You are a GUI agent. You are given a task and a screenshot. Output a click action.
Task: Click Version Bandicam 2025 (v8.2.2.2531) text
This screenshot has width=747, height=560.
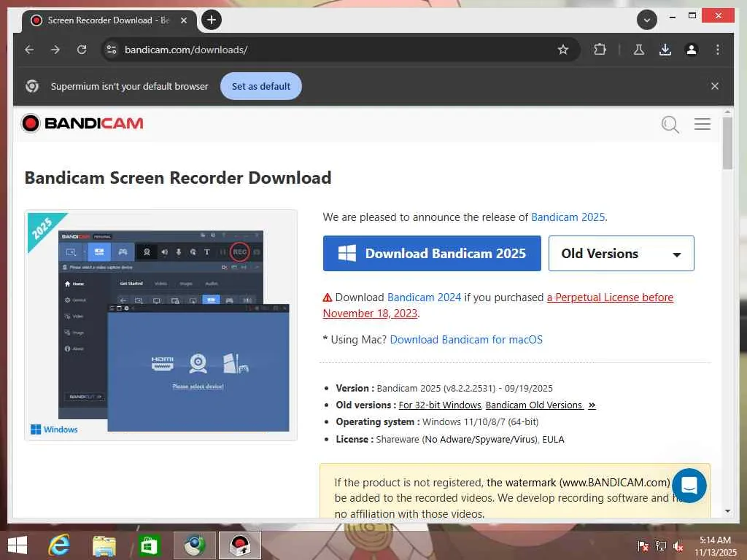pos(444,388)
